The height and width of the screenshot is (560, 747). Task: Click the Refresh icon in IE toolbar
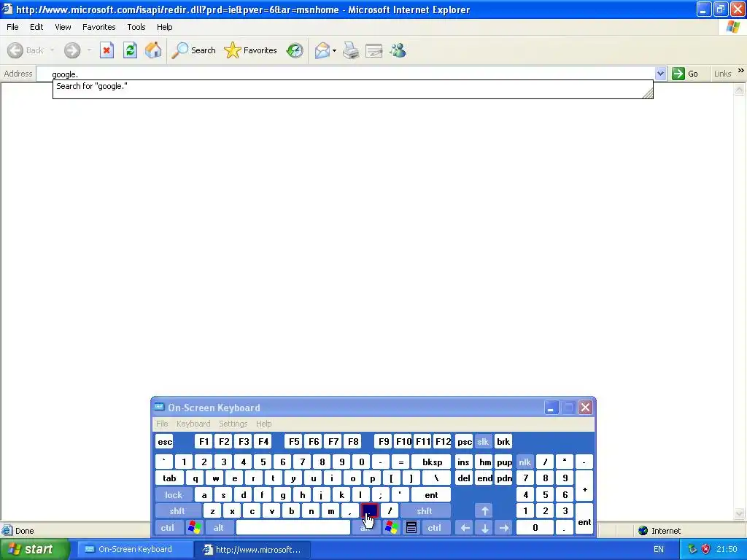(130, 50)
